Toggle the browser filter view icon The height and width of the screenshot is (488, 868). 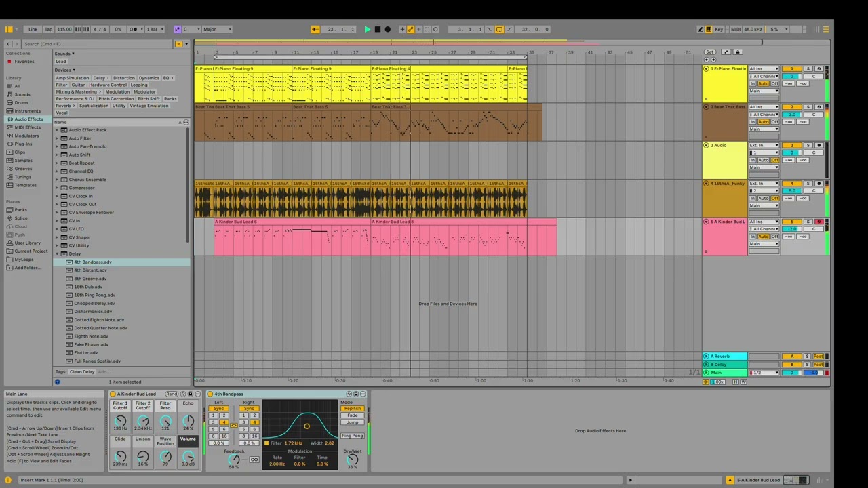178,44
